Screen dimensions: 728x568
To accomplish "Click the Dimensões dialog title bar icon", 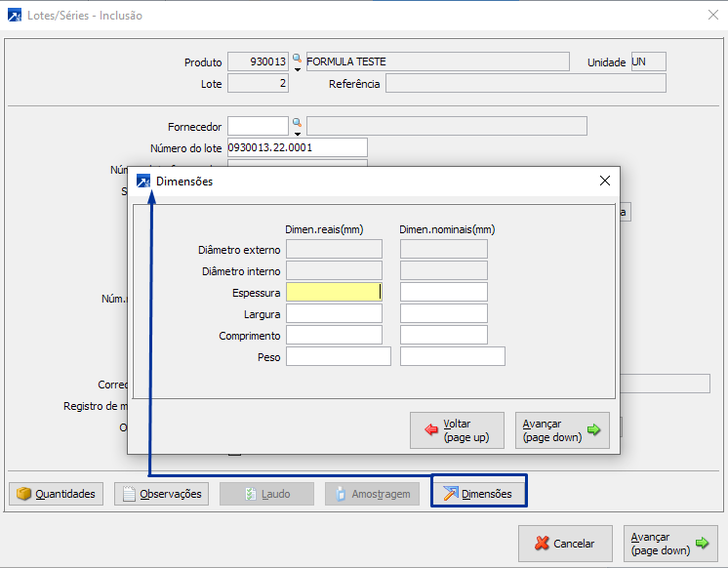I will point(143,181).
